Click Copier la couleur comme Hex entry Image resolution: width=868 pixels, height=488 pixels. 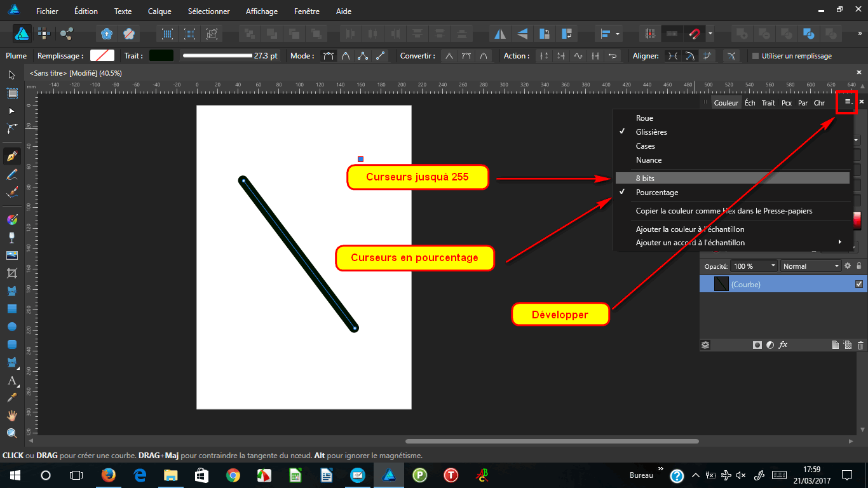click(x=733, y=211)
